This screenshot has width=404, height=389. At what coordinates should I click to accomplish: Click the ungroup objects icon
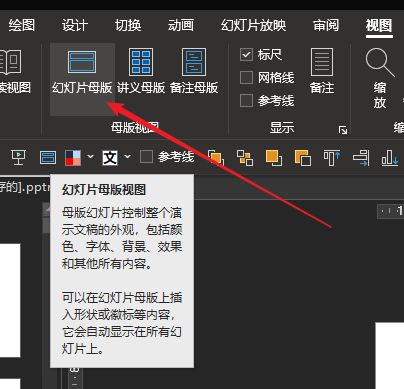click(x=245, y=157)
